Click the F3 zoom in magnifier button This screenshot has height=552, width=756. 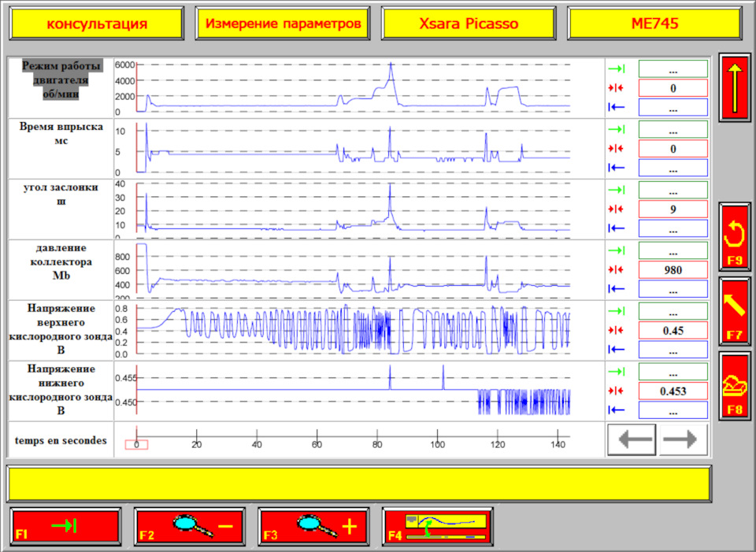(x=313, y=527)
